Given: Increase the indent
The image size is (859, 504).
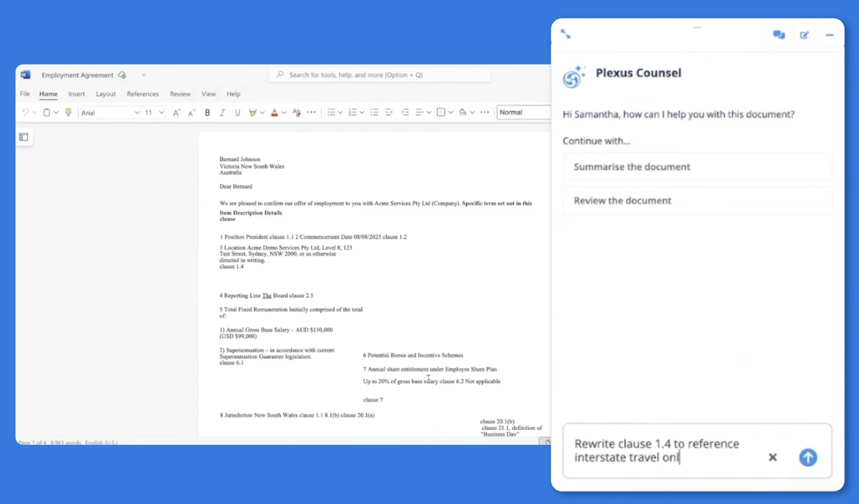Looking at the screenshot, I should coord(405,112).
